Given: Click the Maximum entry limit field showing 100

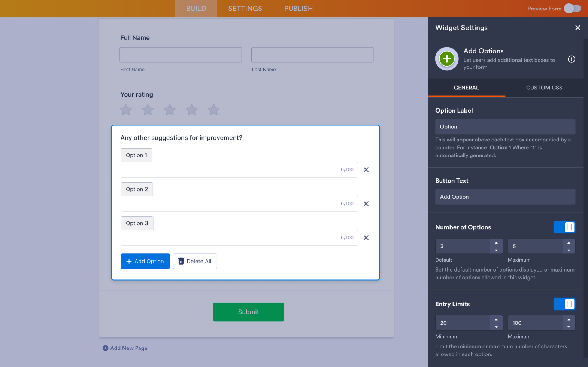Looking at the screenshot, I should (535, 323).
